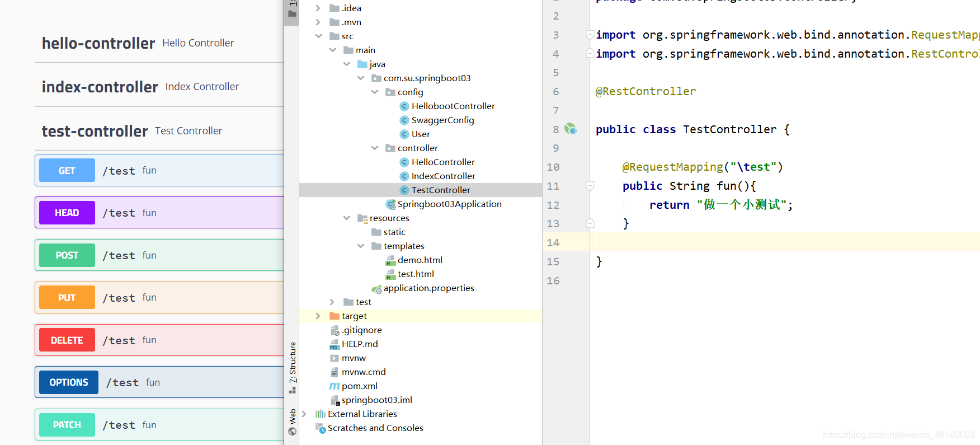Screen dimensions: 980x445
Task: Collapse the config package
Action: tap(375, 92)
